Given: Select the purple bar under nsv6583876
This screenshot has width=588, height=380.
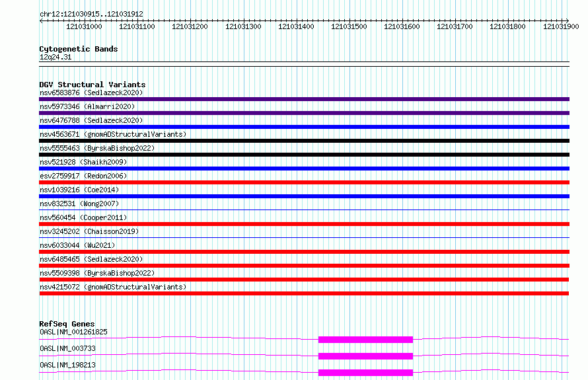Looking at the screenshot, I should [304, 99].
